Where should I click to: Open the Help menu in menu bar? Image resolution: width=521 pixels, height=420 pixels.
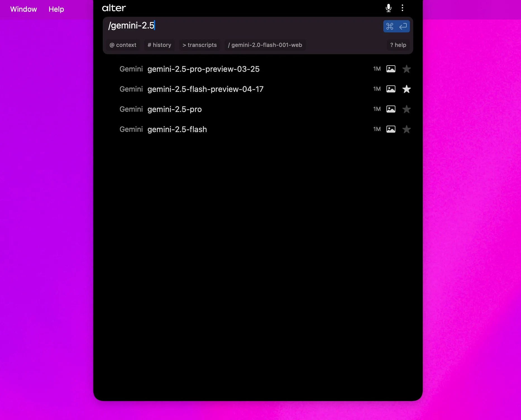(x=56, y=9)
